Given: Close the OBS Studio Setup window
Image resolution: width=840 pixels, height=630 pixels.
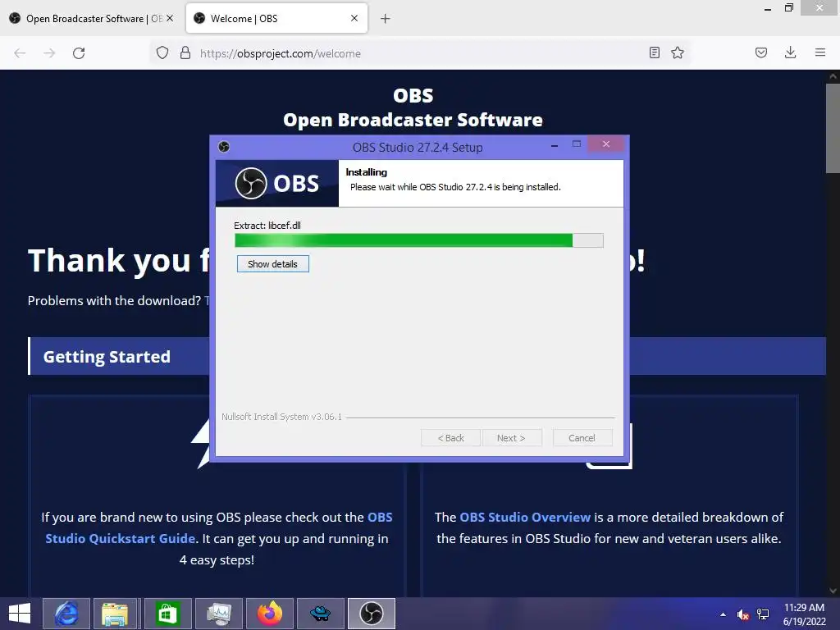Looking at the screenshot, I should click(x=606, y=144).
